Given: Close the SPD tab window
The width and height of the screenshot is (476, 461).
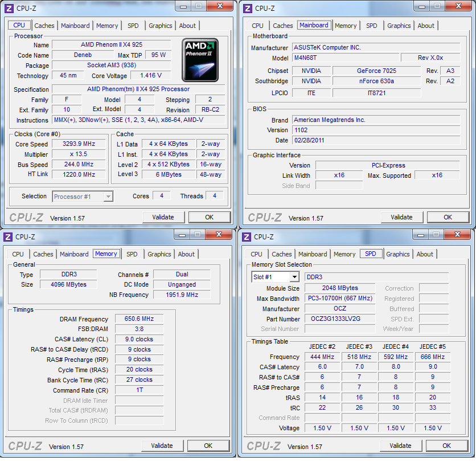Looking at the screenshot, I should point(457,235).
